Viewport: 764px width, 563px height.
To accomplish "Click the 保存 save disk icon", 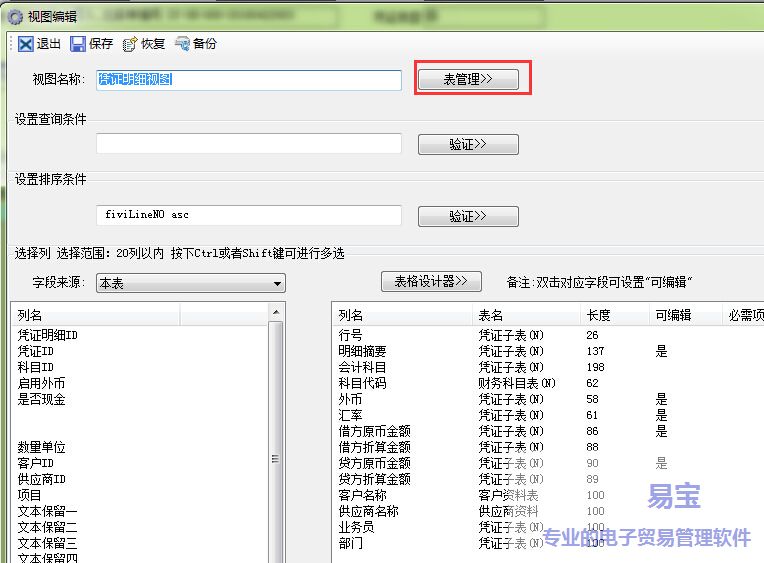I will coord(78,44).
